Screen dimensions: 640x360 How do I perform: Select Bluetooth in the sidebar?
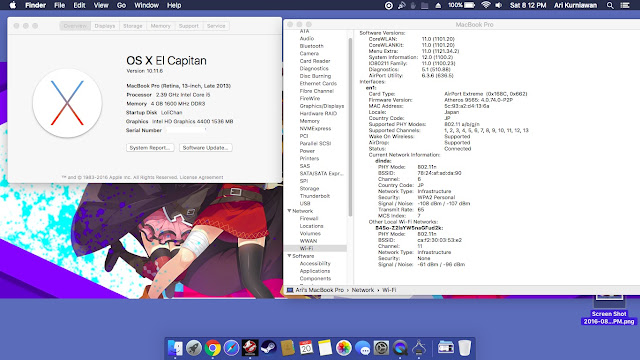311,46
